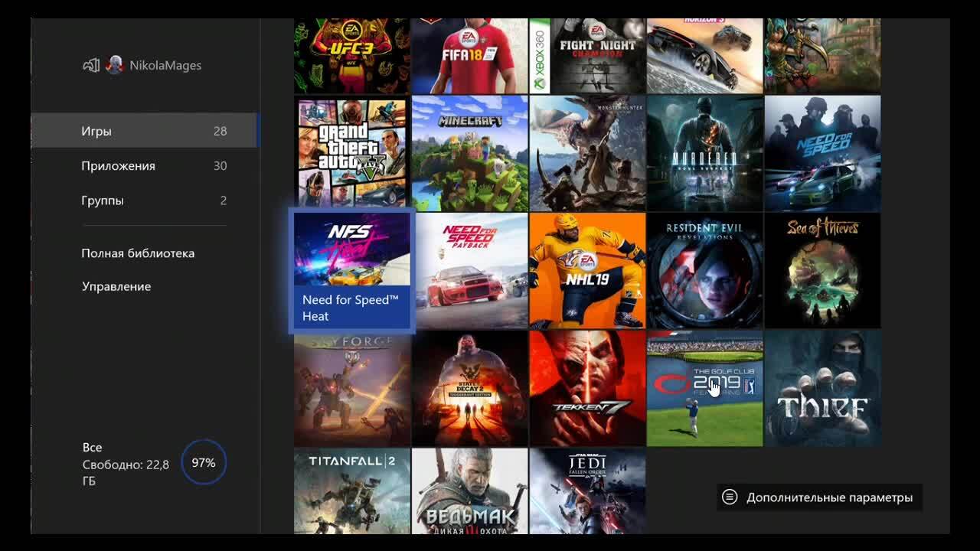The width and height of the screenshot is (980, 551).
Task: Select the NHL 19 game tile
Action: tap(587, 271)
